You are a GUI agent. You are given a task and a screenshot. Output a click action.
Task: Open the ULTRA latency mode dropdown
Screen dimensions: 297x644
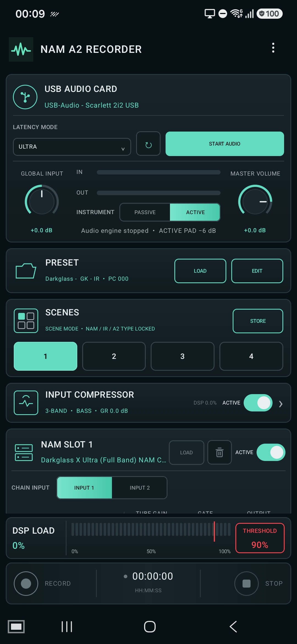(x=72, y=147)
